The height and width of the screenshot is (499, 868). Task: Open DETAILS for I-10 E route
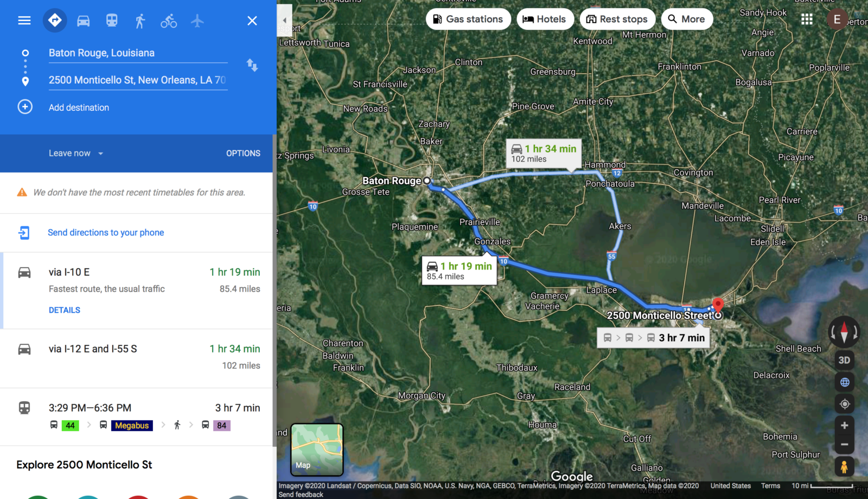65,310
